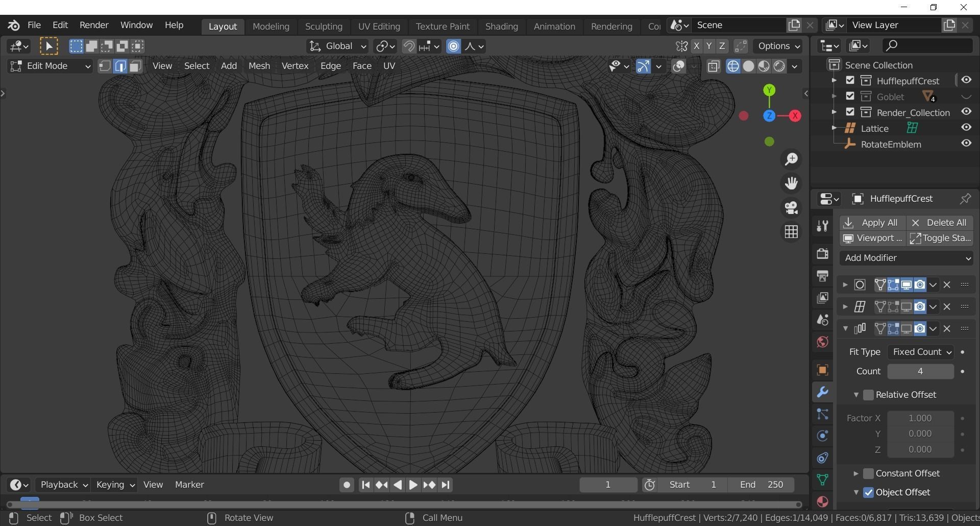
Task: Open the Render menu
Action: tap(94, 25)
